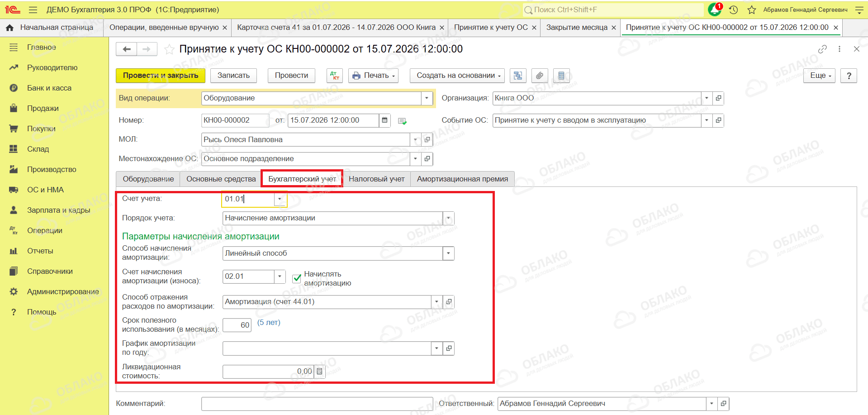Expand the МОЛ dropdown
The width and height of the screenshot is (868, 415).
[x=415, y=140]
